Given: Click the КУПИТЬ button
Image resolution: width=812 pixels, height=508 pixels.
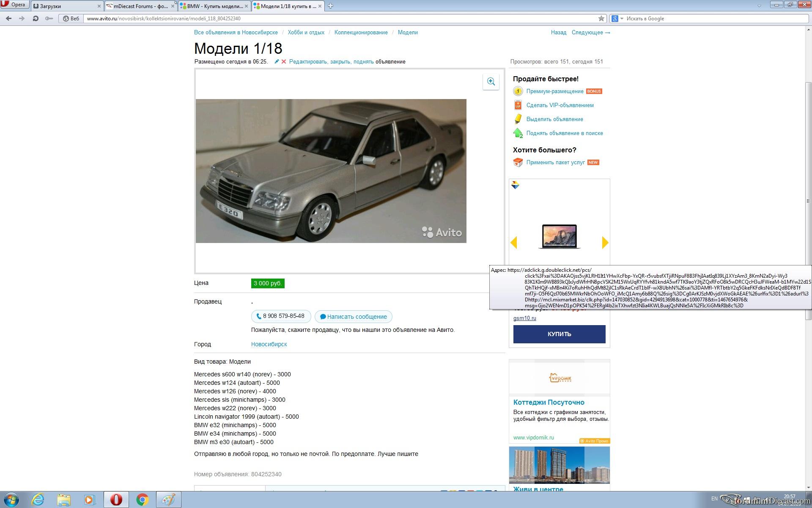Looking at the screenshot, I should click(x=559, y=334).
